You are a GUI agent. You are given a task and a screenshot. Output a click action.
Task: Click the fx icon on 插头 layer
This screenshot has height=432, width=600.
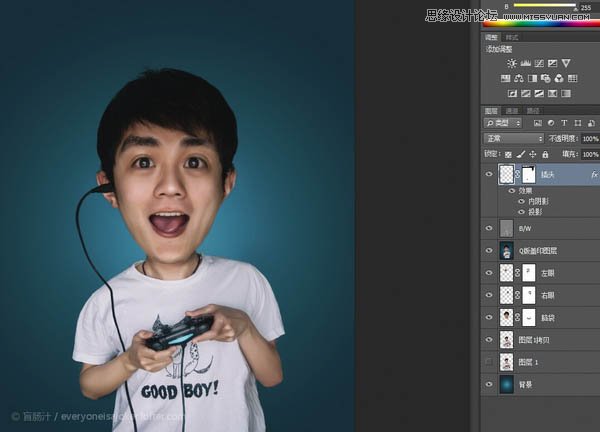[x=594, y=174]
